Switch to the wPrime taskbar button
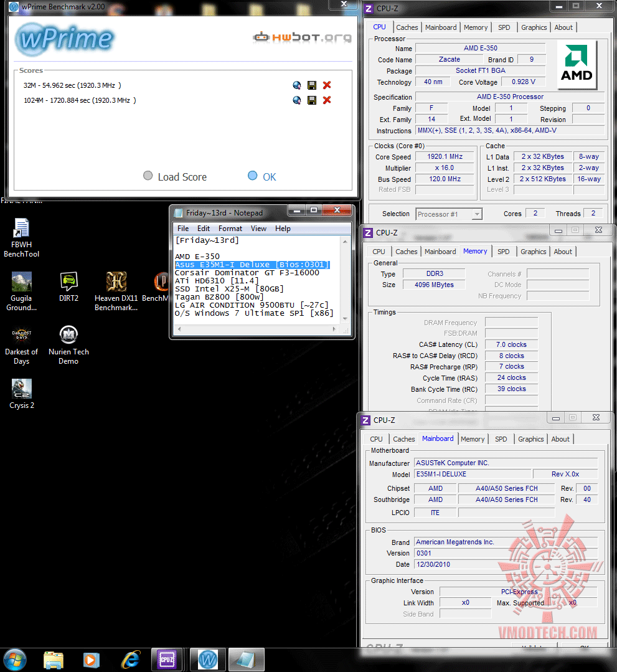 208,660
